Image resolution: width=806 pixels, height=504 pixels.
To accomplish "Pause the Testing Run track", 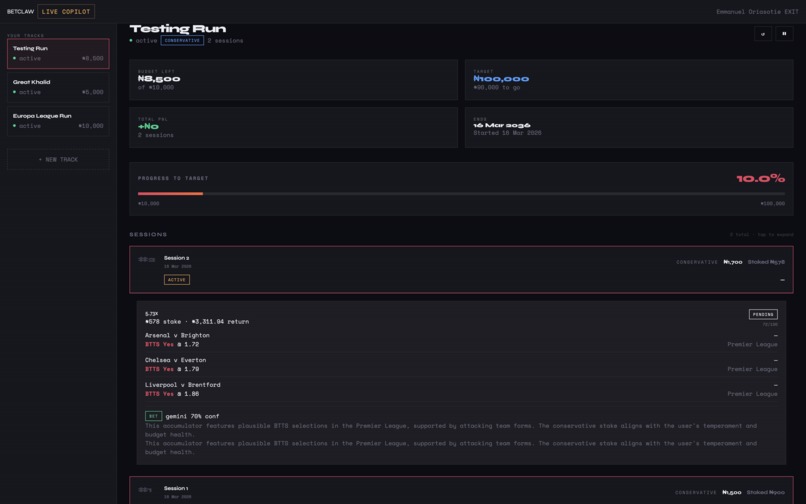I will [784, 34].
